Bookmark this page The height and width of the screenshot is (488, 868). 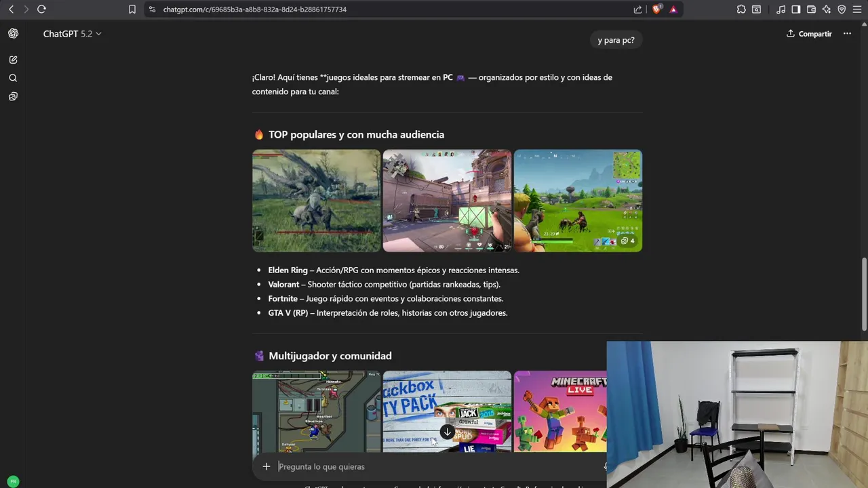[x=132, y=9]
